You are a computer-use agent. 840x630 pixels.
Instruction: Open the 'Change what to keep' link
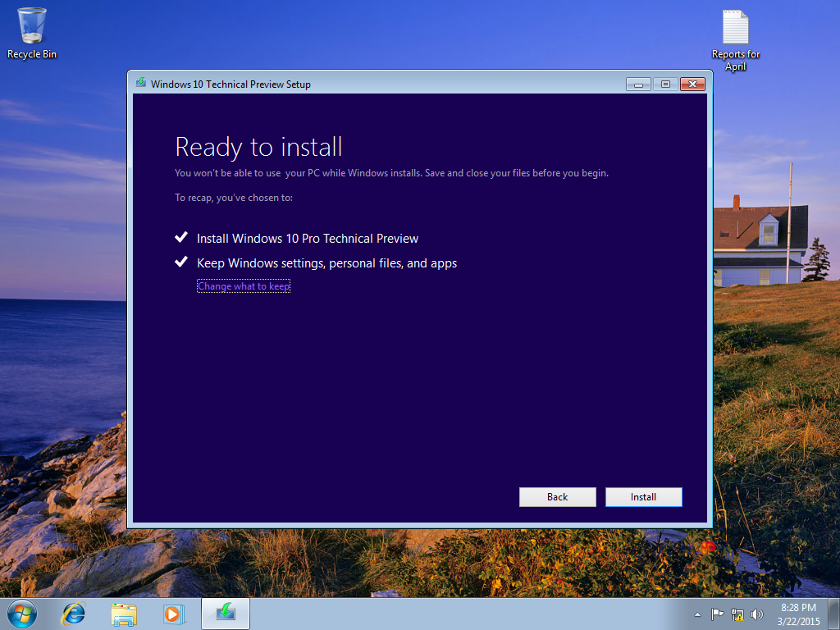pos(244,286)
